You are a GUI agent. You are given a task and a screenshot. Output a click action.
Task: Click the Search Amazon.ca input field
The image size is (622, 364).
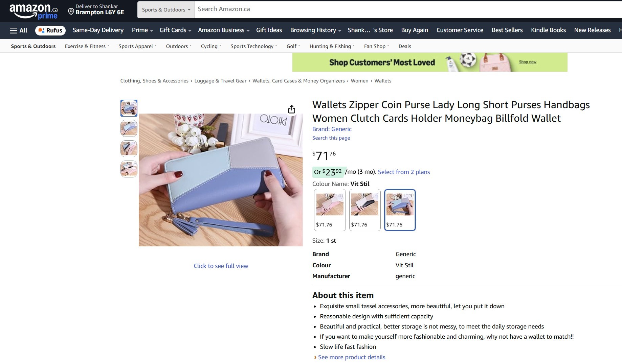pos(408,9)
